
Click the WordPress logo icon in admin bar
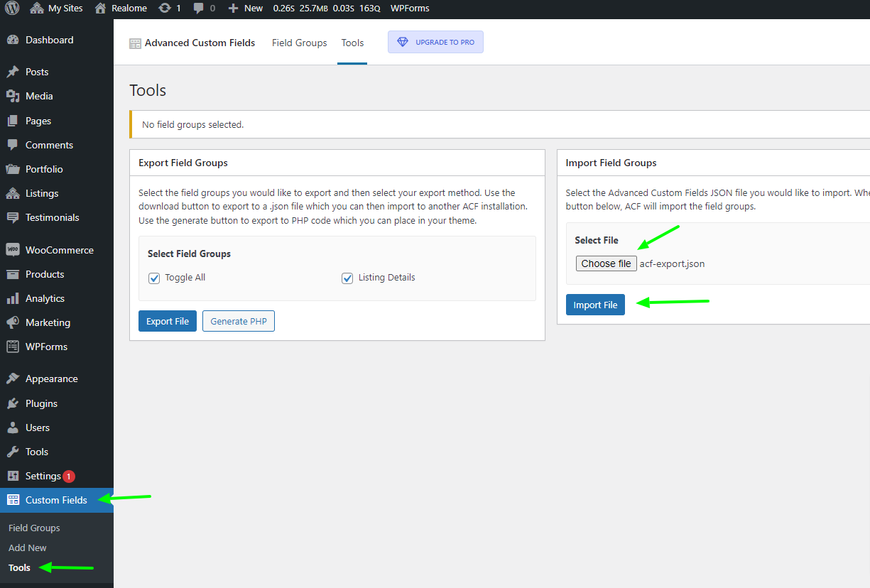click(12, 9)
